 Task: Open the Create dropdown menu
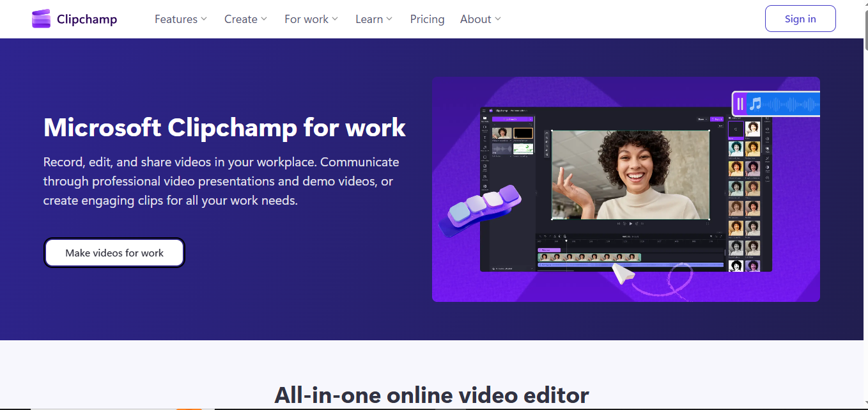point(245,19)
